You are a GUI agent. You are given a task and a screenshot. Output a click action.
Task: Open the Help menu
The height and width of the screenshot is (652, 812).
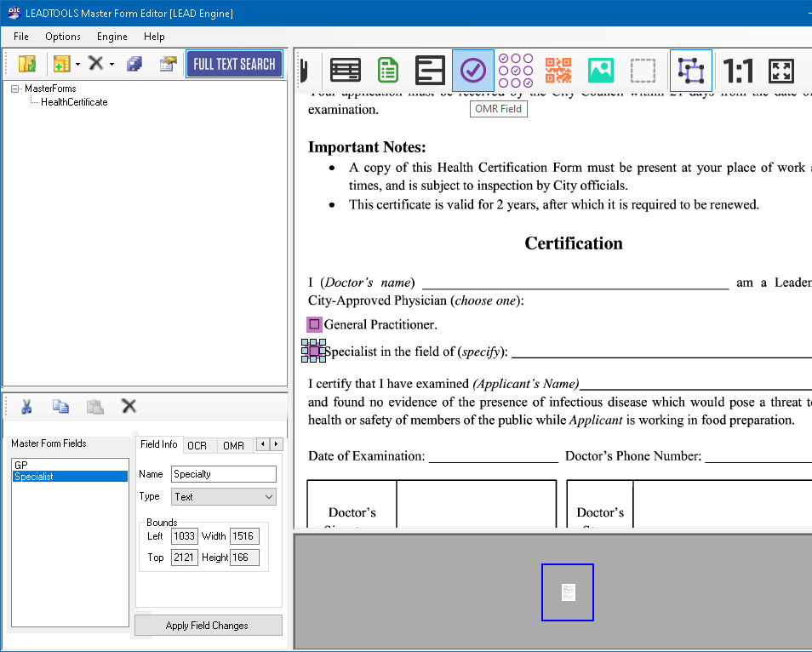point(154,37)
